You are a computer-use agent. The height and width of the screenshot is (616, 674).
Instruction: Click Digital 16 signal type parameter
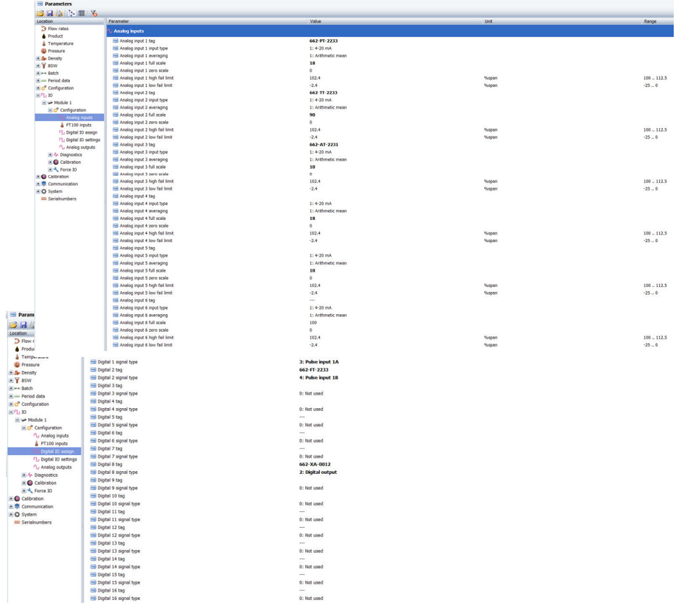[x=119, y=598]
